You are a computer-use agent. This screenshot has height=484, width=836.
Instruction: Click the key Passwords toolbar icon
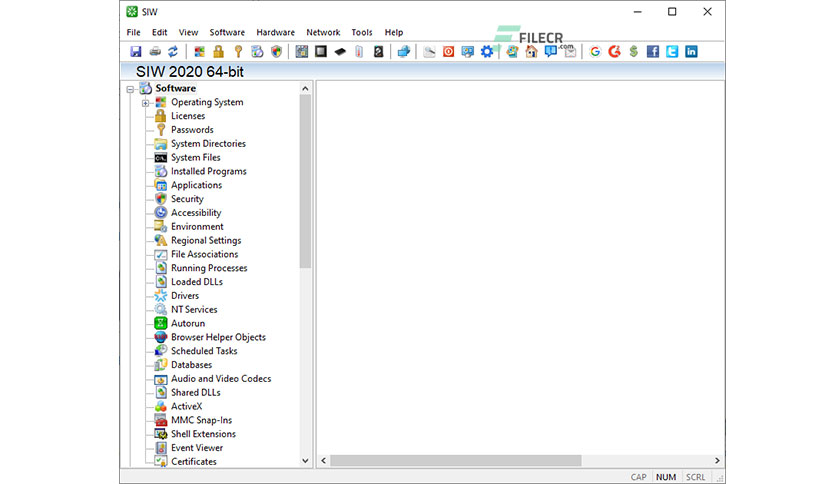pos(238,51)
